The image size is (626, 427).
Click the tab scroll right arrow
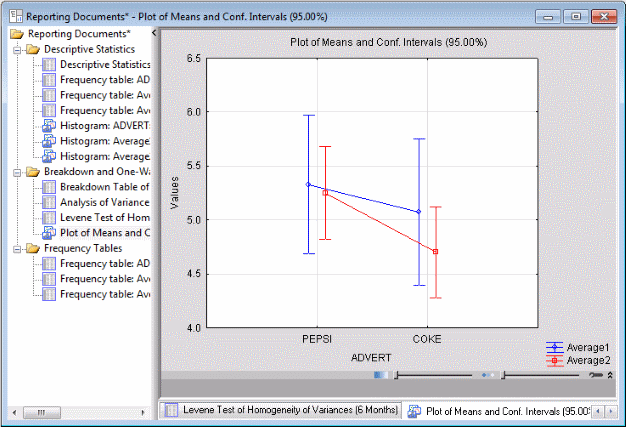click(x=611, y=411)
